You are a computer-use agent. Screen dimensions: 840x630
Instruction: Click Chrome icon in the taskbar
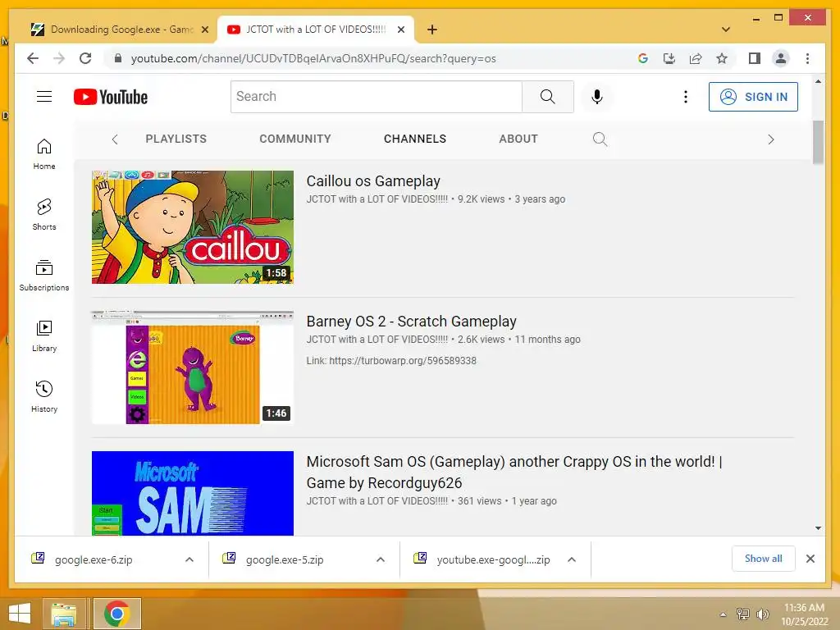point(116,614)
